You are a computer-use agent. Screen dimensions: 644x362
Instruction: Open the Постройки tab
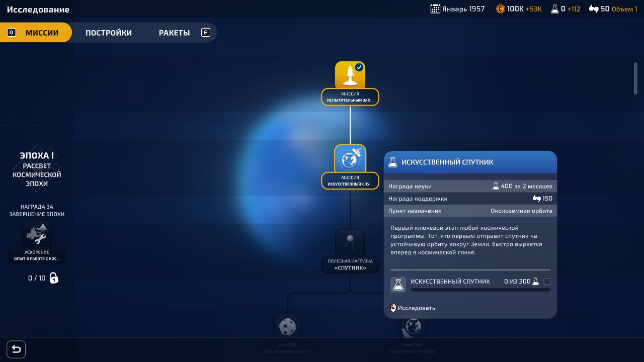coord(109,33)
